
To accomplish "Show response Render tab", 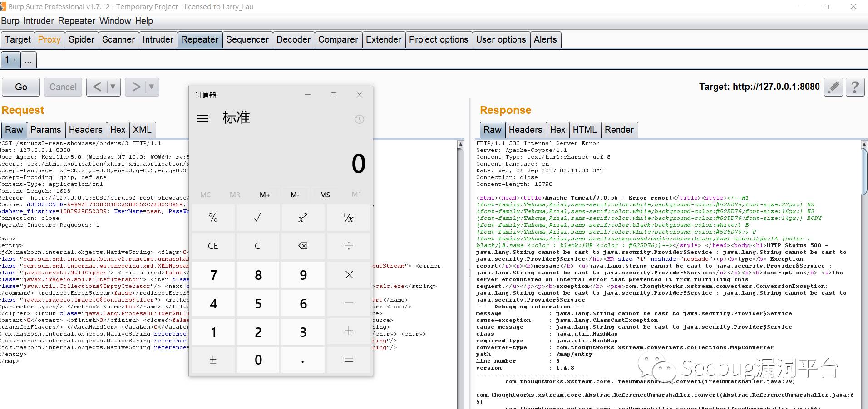I will click(x=619, y=130).
